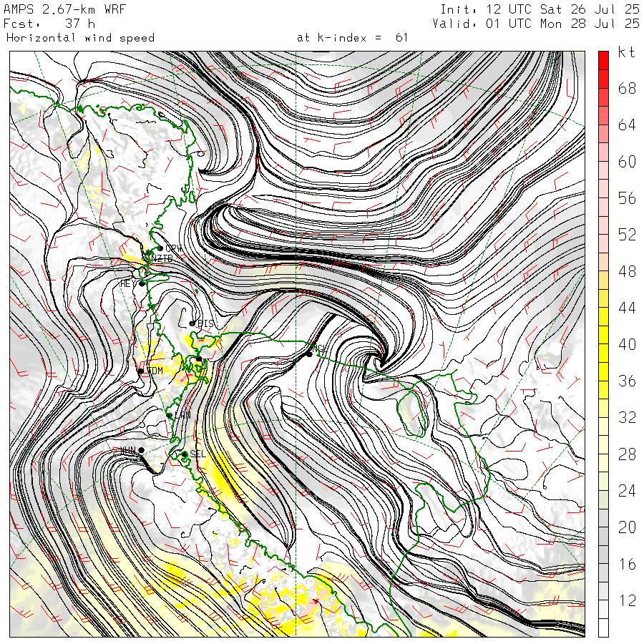Select the 'Init: 12 UTC Sat 26 Jul 25' text

coord(540,9)
